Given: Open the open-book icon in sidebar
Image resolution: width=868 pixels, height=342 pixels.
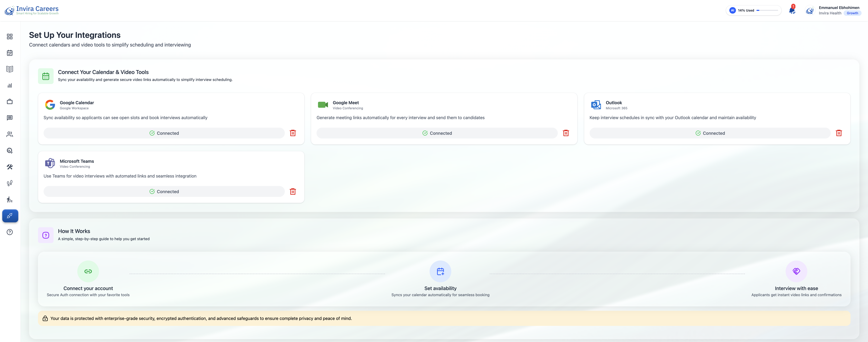Looking at the screenshot, I should 10,69.
